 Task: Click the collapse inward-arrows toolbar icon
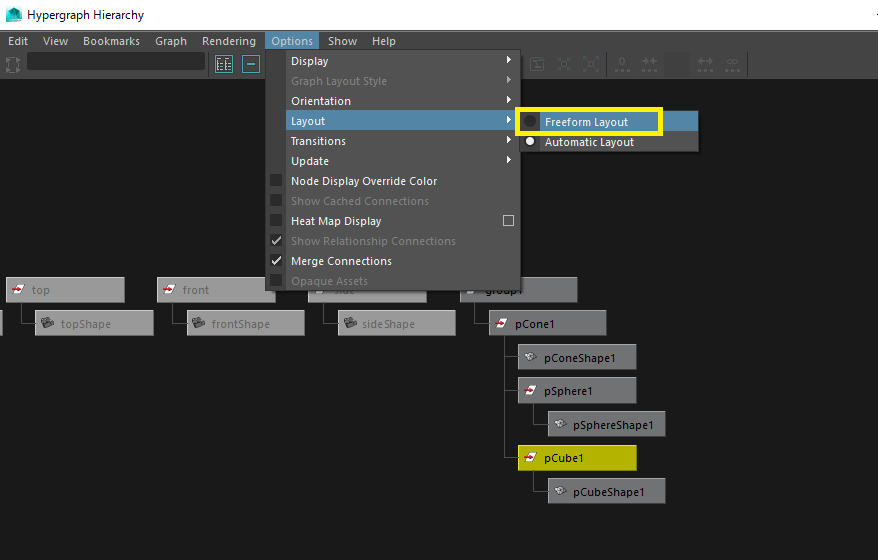point(564,64)
